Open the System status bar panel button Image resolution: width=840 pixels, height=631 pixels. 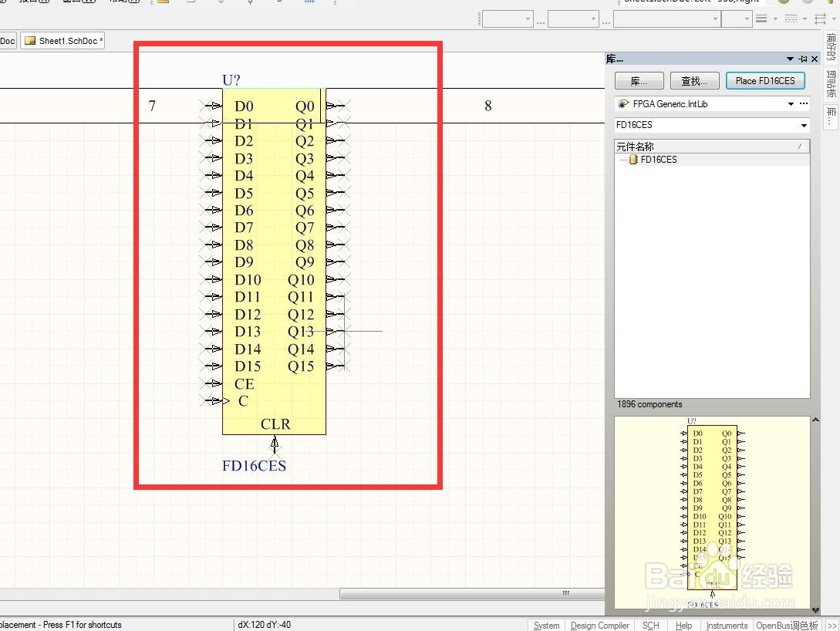tap(546, 625)
